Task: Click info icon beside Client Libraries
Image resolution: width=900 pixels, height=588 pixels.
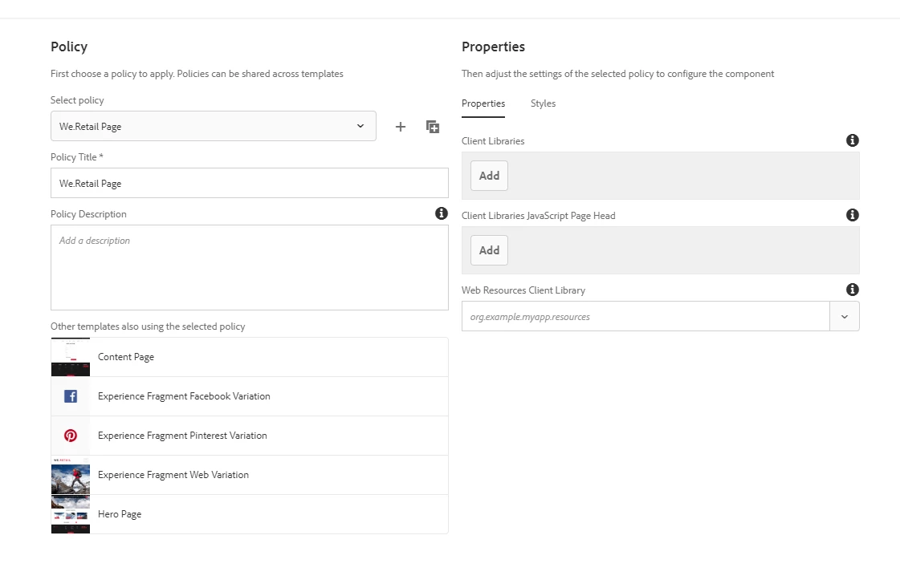Action: pos(853,140)
